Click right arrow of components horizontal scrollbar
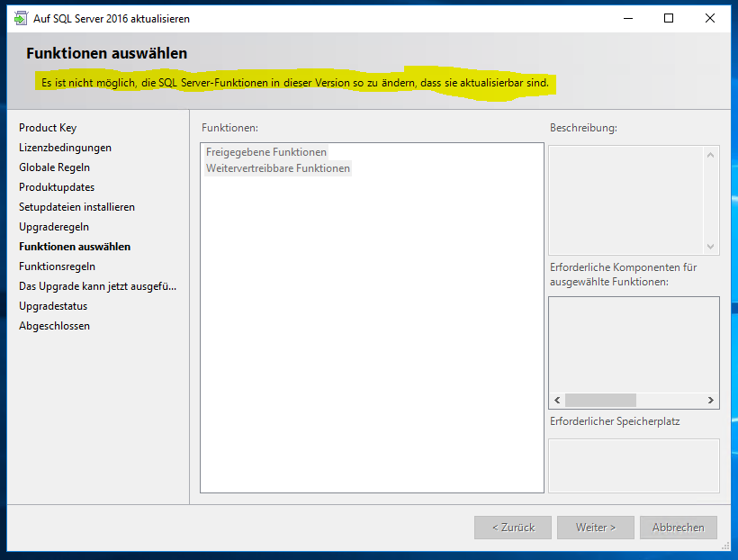Image resolution: width=738 pixels, height=560 pixels. point(711,401)
